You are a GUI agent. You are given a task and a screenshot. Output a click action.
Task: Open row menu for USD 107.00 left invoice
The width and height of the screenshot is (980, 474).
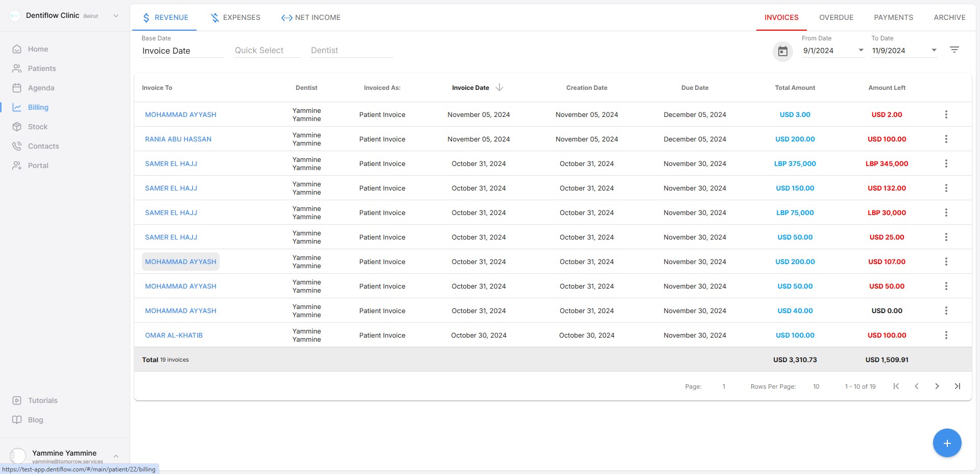[x=946, y=262]
